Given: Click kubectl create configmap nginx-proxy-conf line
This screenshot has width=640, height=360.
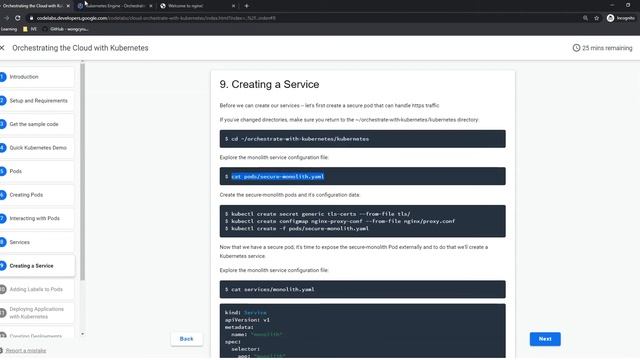Looking at the screenshot, I should pyautogui.click(x=340, y=221).
